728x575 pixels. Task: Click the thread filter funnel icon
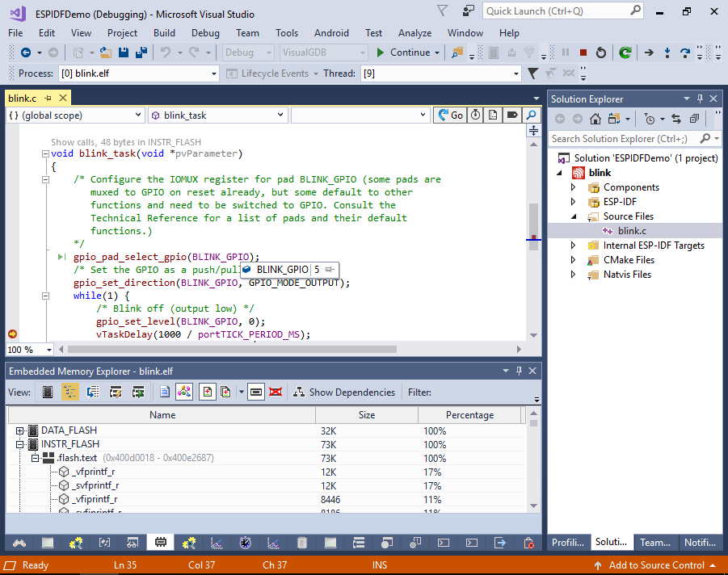coord(533,73)
